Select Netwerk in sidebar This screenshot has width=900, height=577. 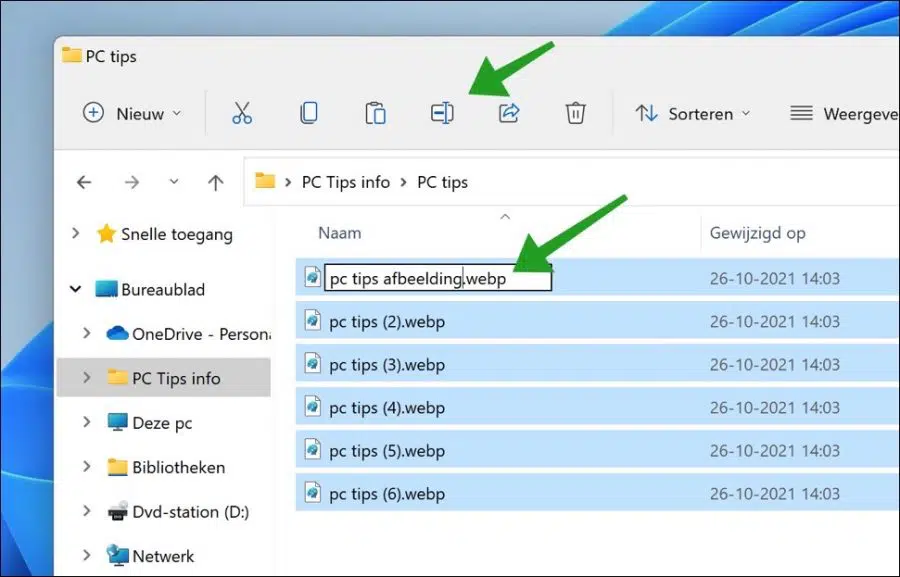coord(163,556)
